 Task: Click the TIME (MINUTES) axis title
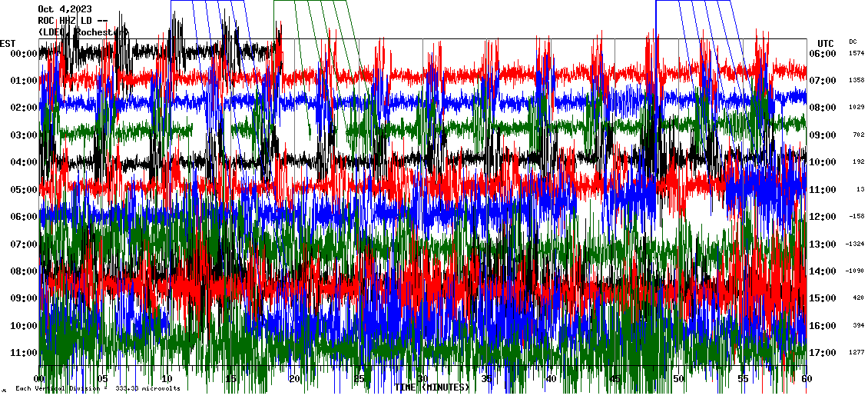[432, 387]
